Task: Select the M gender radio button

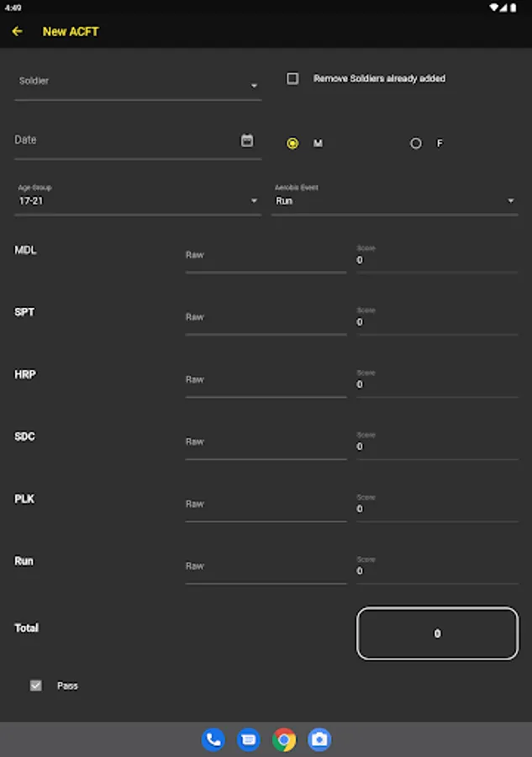Action: 292,143
